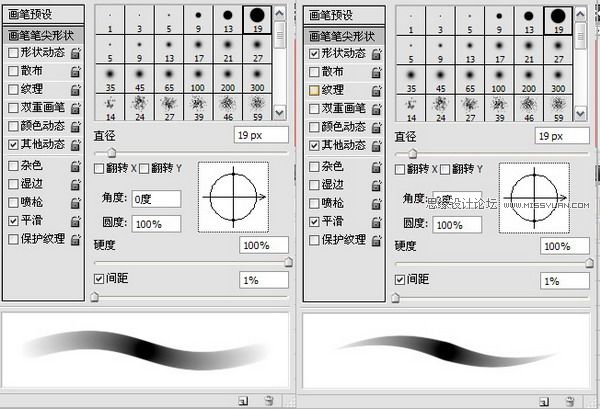Viewport: 600px width, 409px height.
Task: Click the trash icon at bottom of left panel
Action: (270, 400)
